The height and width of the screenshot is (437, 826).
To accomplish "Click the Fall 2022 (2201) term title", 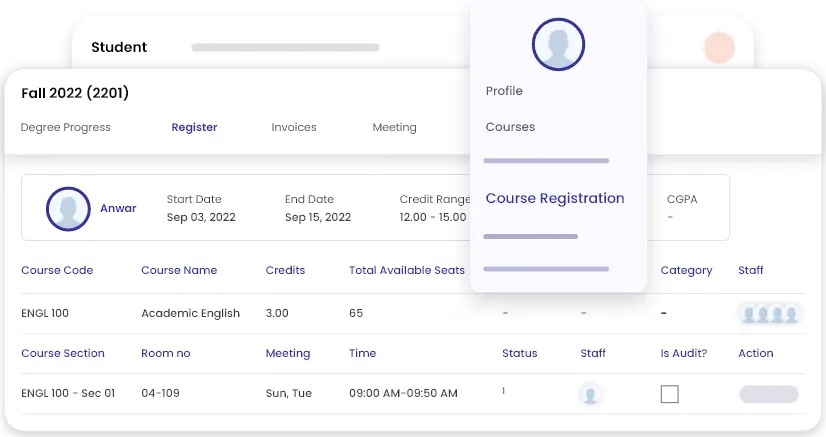I will [x=75, y=93].
